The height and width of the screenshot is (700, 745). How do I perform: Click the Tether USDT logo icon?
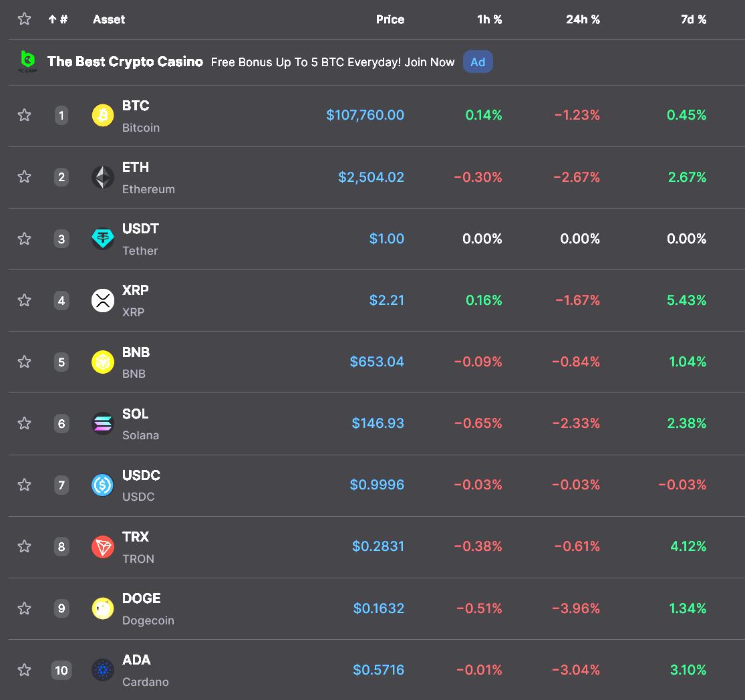pos(103,239)
